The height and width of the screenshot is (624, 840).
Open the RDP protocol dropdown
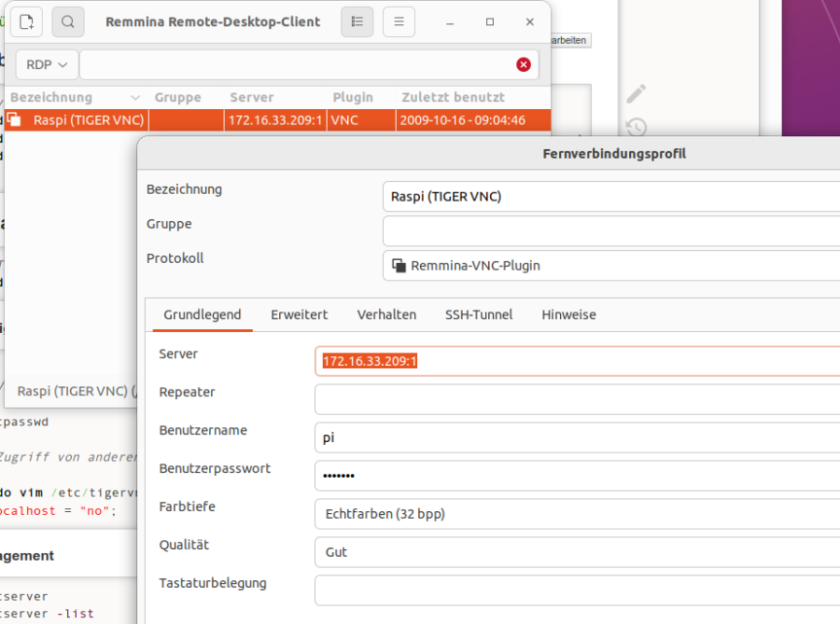[46, 64]
